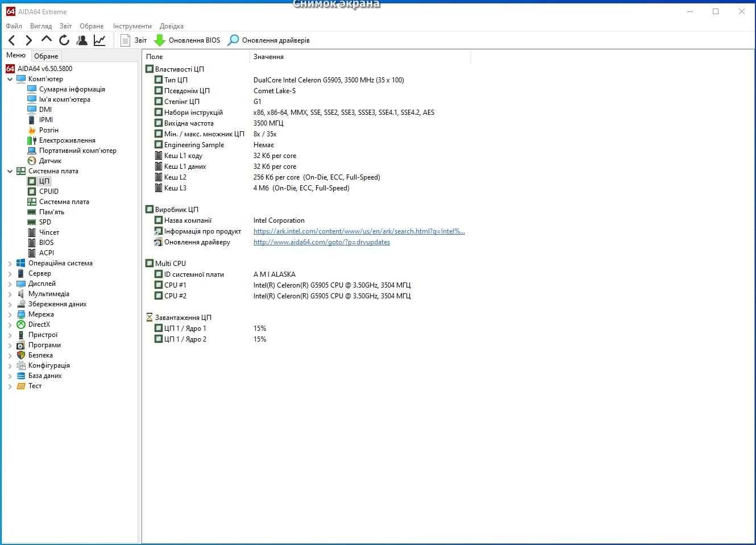Select Сумарна інформація in the tree

tap(72, 89)
